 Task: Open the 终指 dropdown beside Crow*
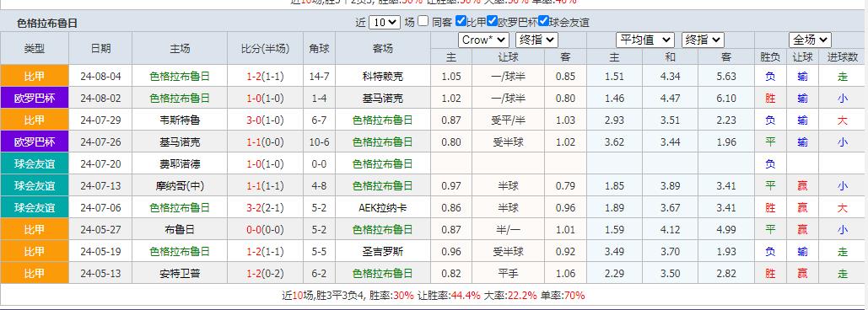point(536,40)
